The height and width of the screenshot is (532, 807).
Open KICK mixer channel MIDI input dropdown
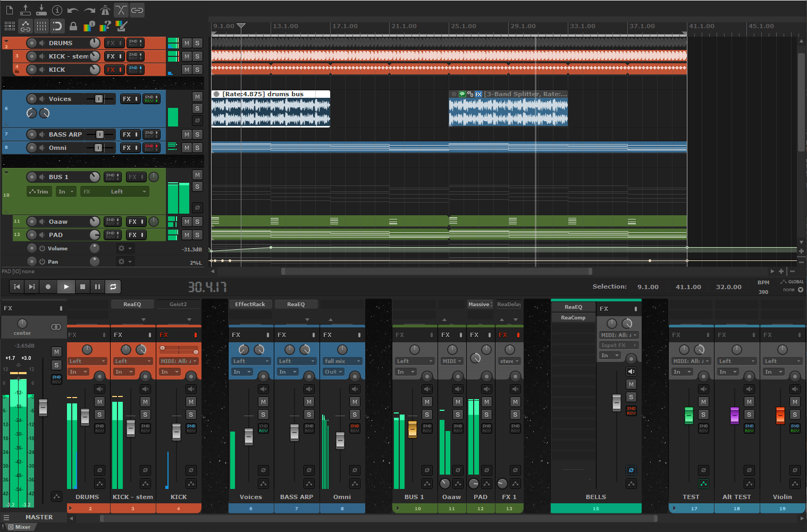pos(179,361)
